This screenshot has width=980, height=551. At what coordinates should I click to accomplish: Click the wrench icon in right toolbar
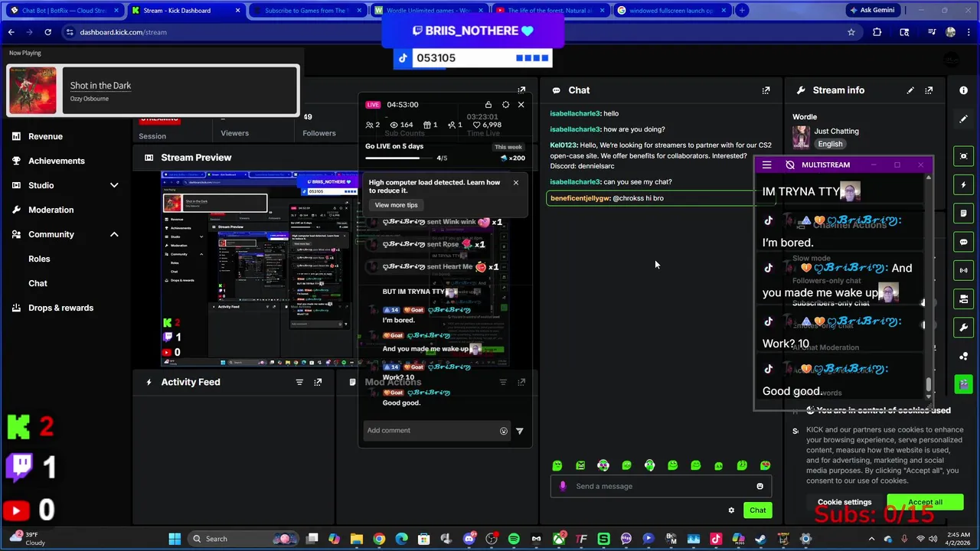[x=964, y=328]
